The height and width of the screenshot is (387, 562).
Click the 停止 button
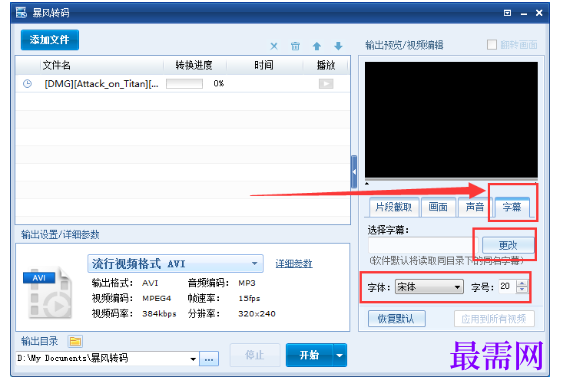[x=255, y=355]
